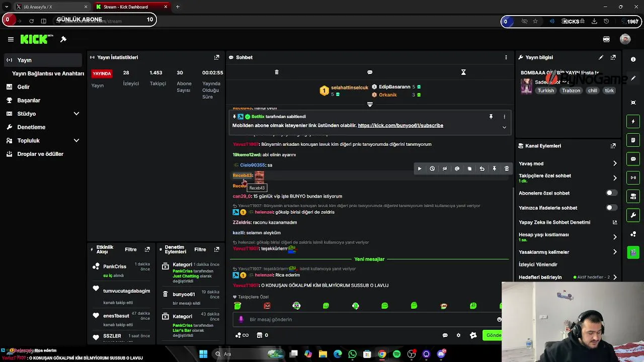Click Filtre in Etkinlik Akışı panel
The height and width of the screenshot is (362, 644).
coord(131,249)
